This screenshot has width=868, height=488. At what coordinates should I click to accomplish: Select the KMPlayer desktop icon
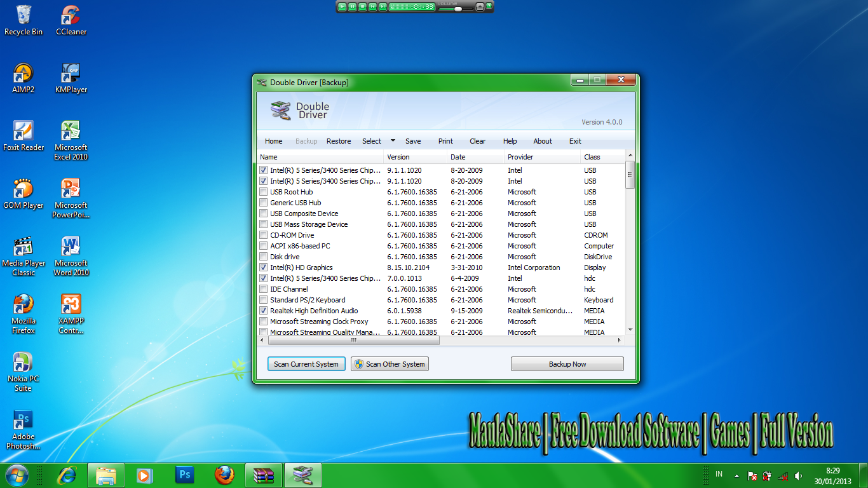71,78
